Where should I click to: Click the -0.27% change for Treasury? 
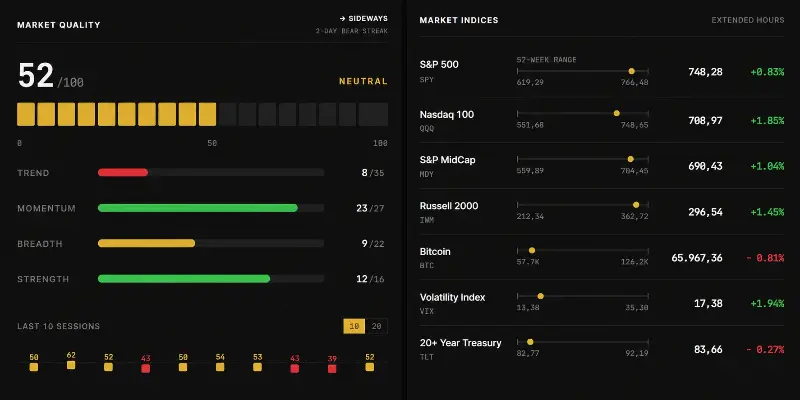coord(765,349)
